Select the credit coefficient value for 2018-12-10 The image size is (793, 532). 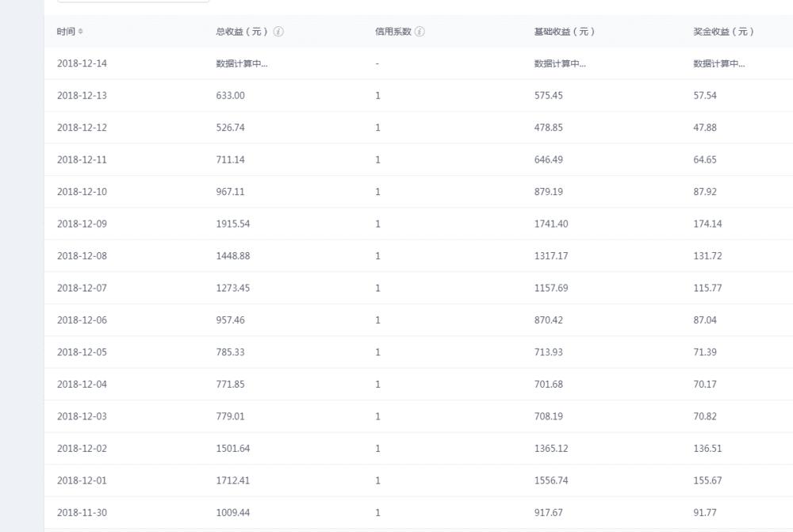point(377,191)
